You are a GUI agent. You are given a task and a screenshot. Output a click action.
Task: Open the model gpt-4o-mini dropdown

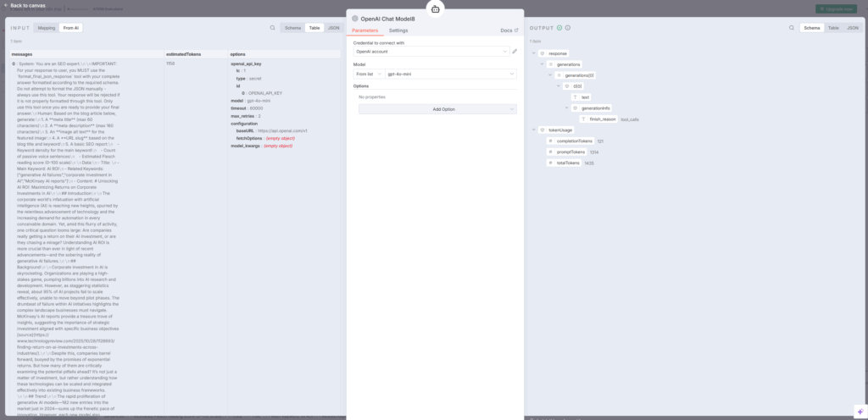point(450,74)
